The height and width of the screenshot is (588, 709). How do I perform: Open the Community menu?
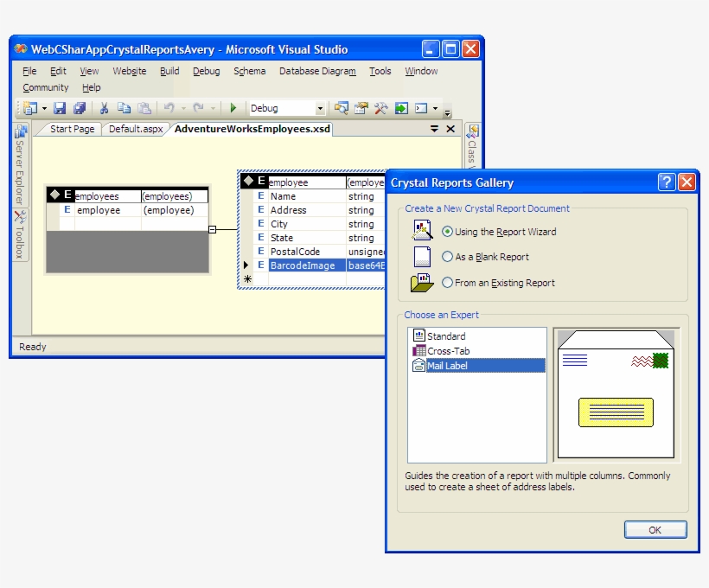pos(46,87)
